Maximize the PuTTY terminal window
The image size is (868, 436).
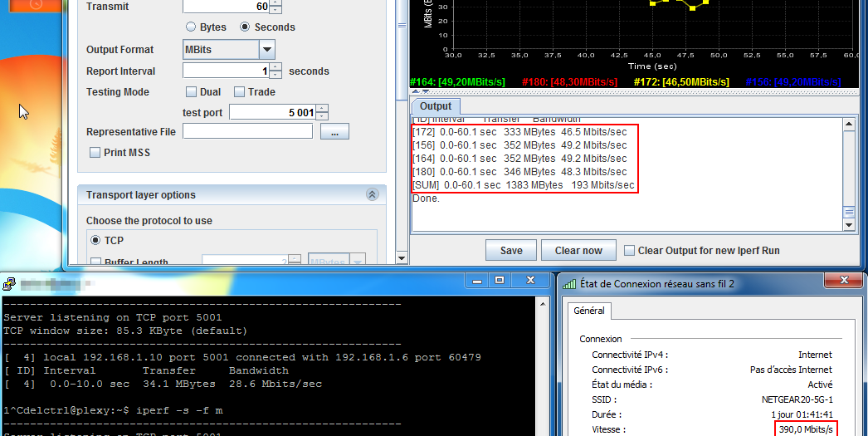pyautogui.click(x=500, y=282)
